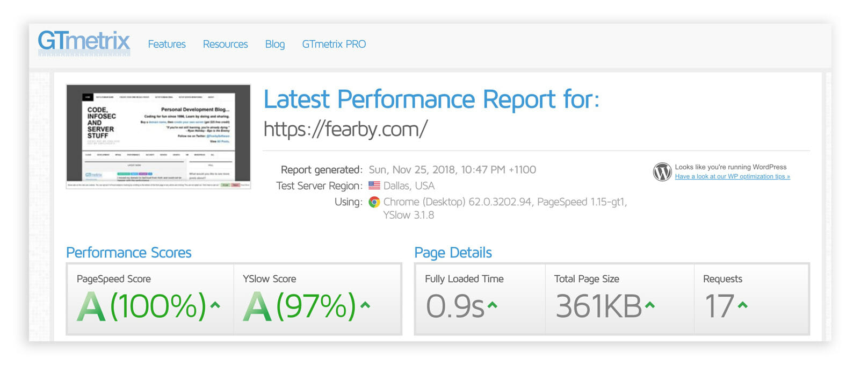Click the YSlow Score label
868x379 pixels.
click(269, 279)
